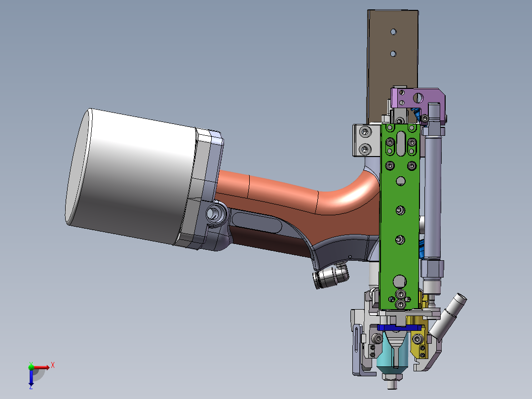Select the silver fitting under the handle
The height and width of the screenshot is (399, 532).
331,276
